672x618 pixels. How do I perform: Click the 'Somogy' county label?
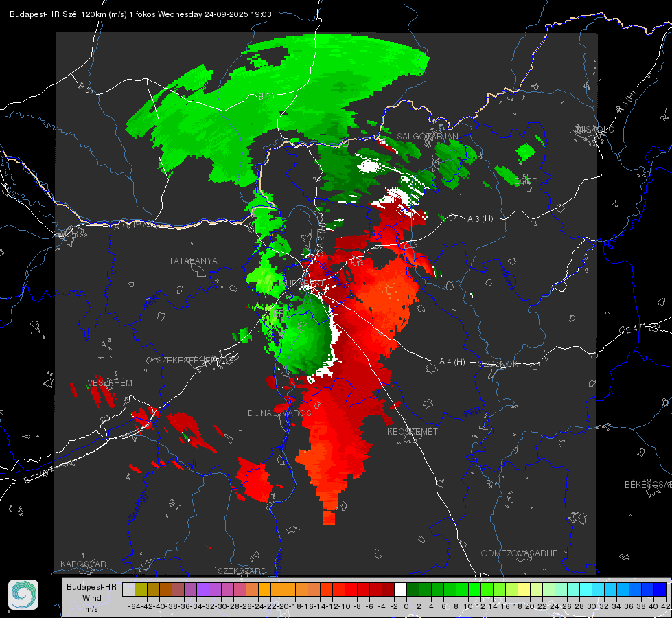tap(137, 507)
